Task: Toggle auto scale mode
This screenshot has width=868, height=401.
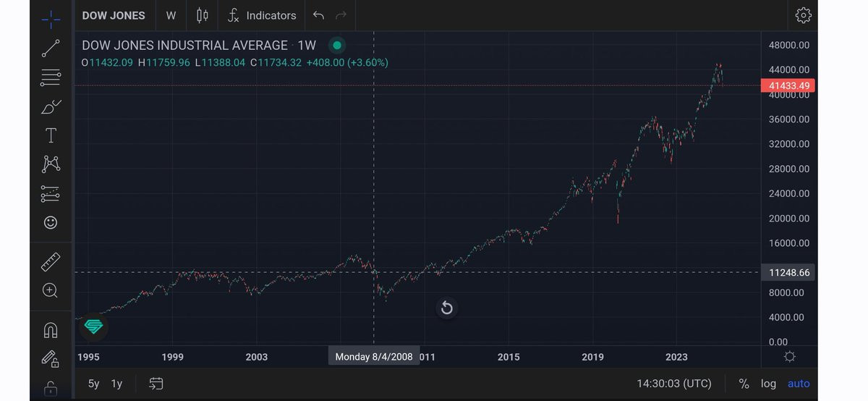Action: 799,384
